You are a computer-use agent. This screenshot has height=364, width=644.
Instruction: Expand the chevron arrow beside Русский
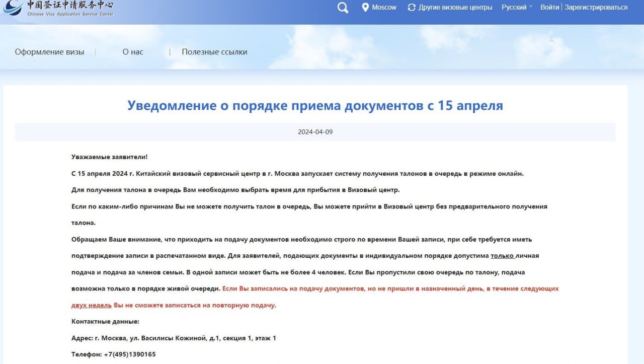530,7
